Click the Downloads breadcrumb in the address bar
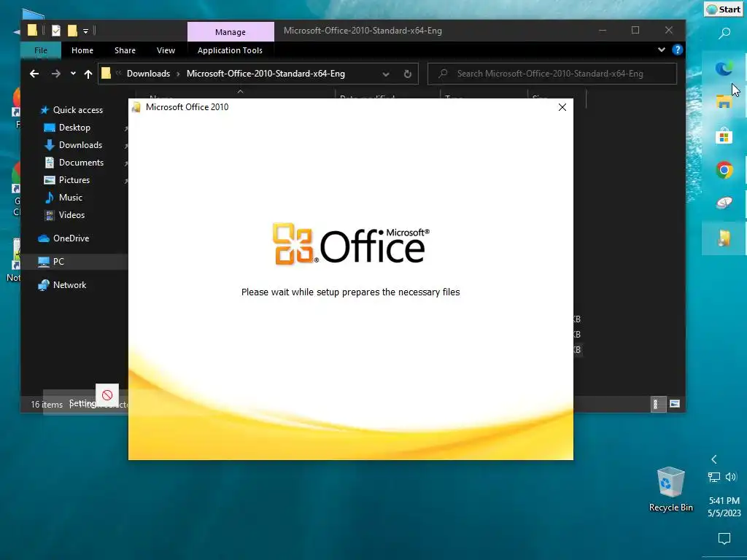This screenshot has width=747, height=560. 148,74
